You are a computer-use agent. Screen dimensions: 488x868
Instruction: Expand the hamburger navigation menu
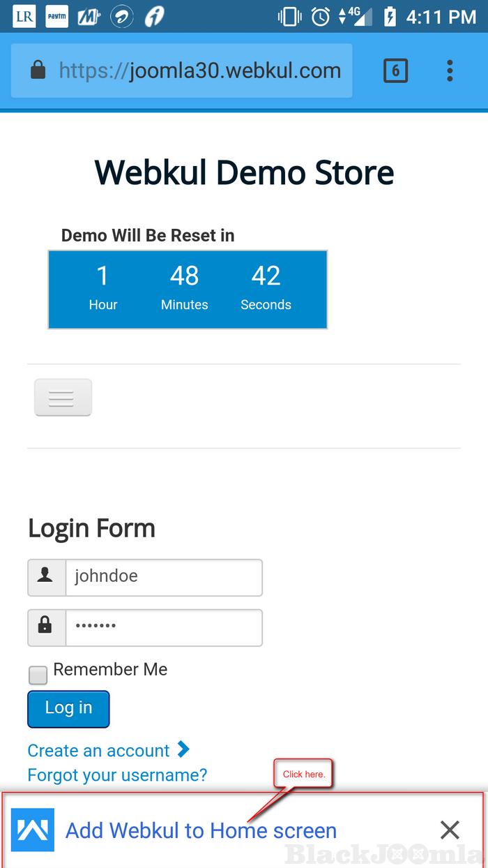click(x=63, y=398)
